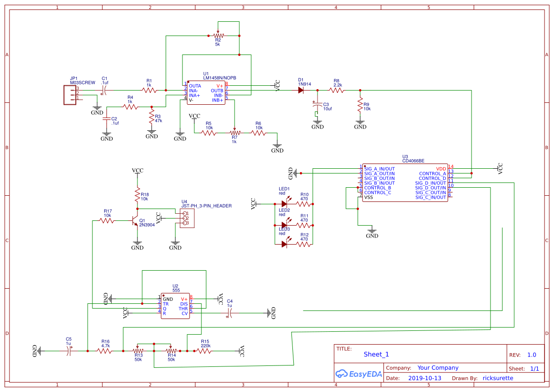Click the R13 50k potentiometer
This screenshot has height=392, width=554.
tap(138, 351)
